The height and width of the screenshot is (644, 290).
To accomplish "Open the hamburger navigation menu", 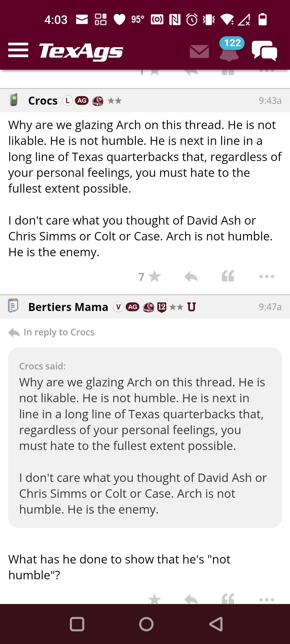I will [18, 50].
